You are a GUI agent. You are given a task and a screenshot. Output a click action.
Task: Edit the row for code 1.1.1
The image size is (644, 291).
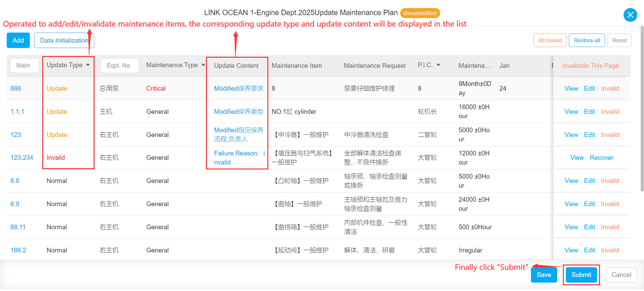coord(589,112)
